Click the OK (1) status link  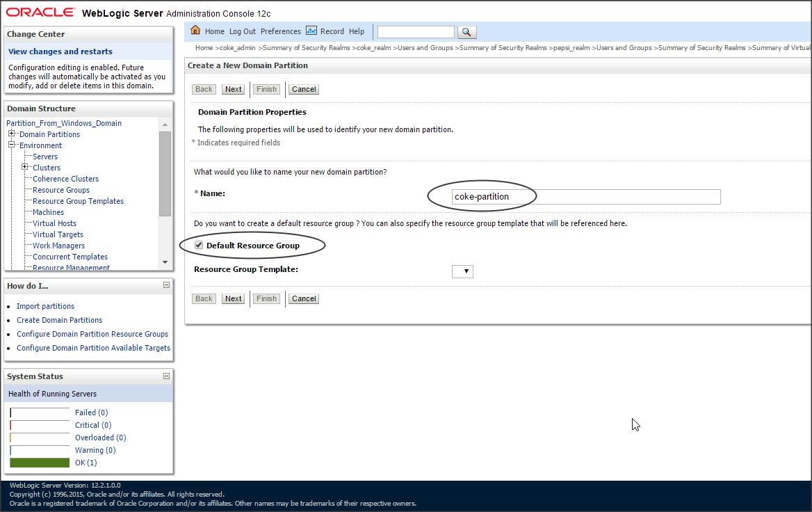86,463
